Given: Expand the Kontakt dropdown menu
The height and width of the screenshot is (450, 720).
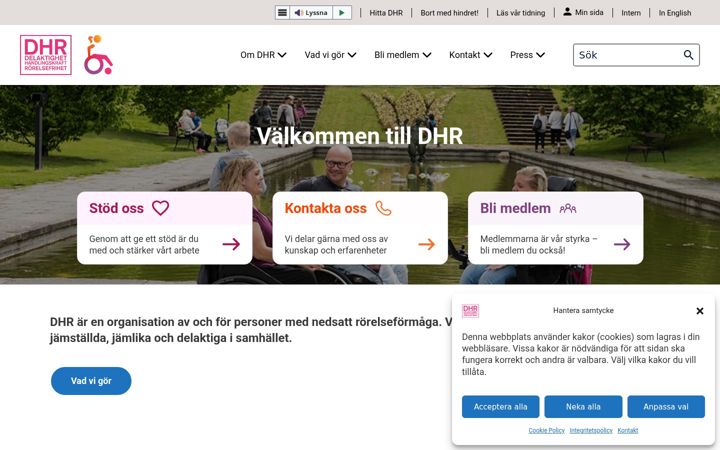Looking at the screenshot, I should (x=471, y=55).
